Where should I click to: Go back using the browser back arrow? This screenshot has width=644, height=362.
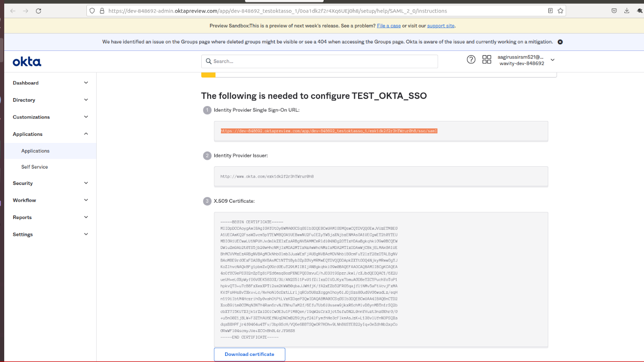(13, 11)
